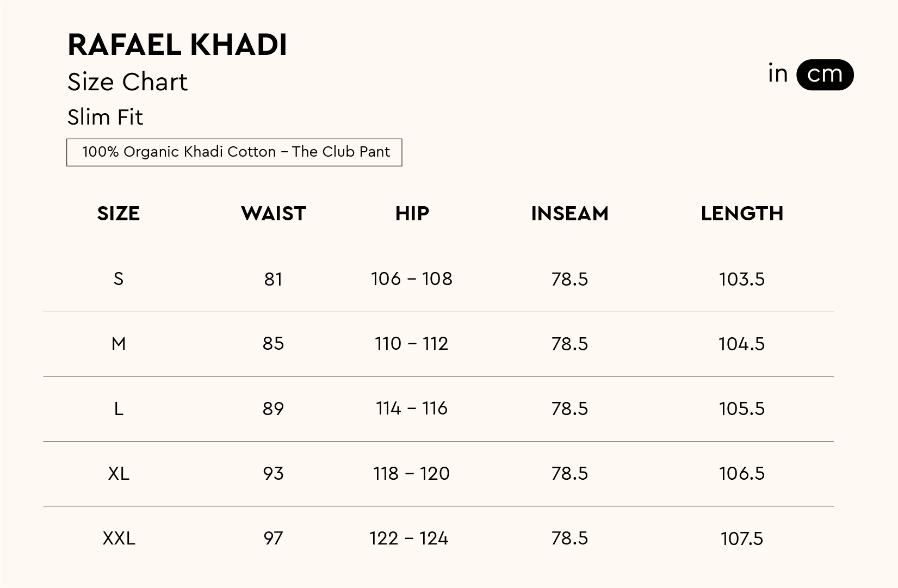Click hip range 110 – 112
Screen dimensions: 898x588
(411, 344)
